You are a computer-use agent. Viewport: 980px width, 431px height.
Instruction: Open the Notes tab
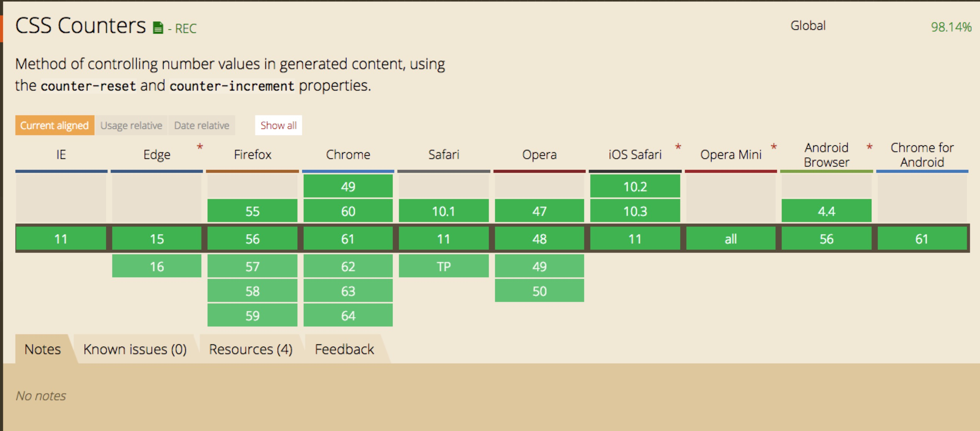pyautogui.click(x=43, y=349)
